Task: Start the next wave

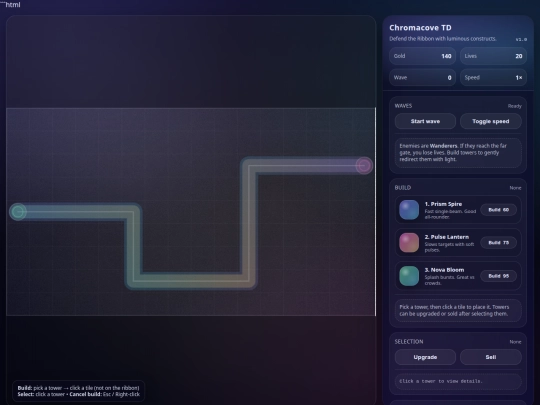Action: [425, 121]
